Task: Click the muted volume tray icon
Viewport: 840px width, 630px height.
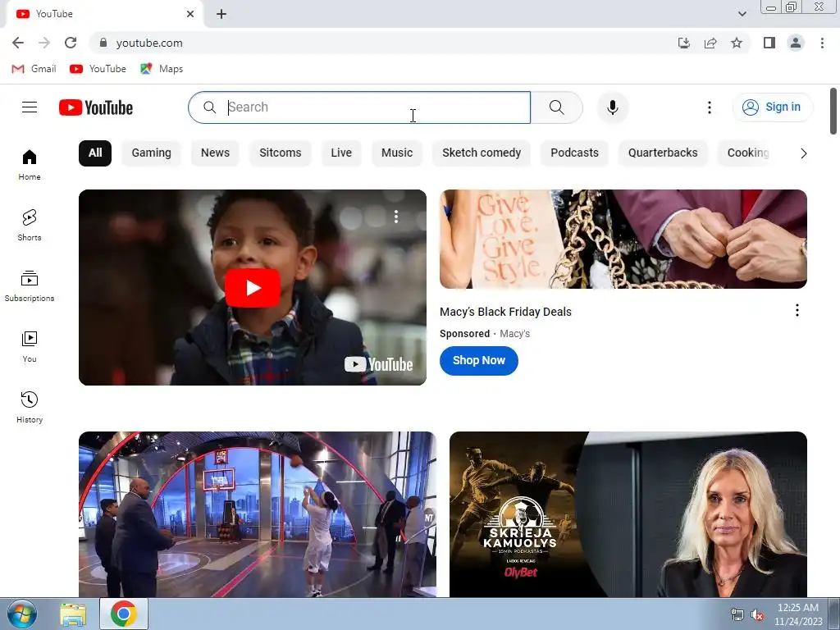Action: (x=757, y=615)
